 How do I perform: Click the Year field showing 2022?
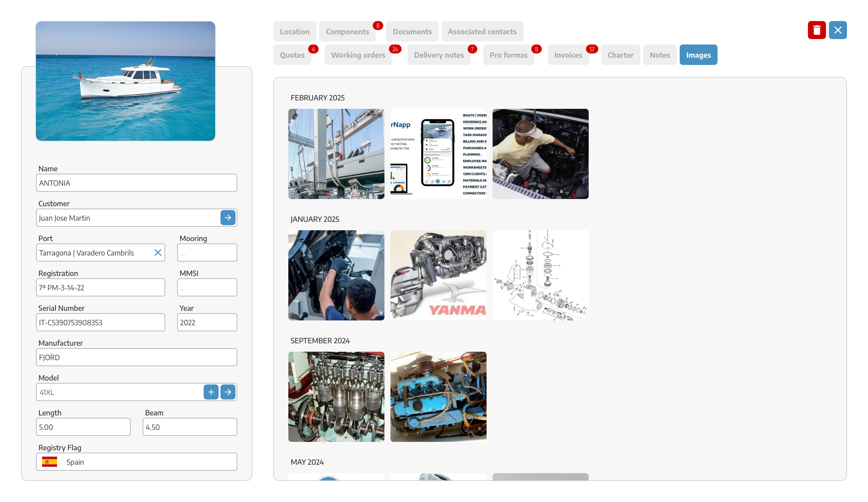coord(207,322)
